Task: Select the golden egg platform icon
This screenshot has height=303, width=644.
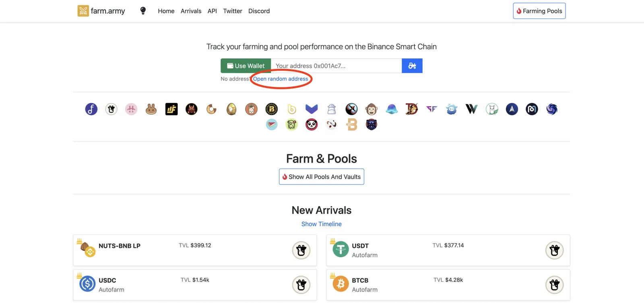Action: tap(231, 109)
